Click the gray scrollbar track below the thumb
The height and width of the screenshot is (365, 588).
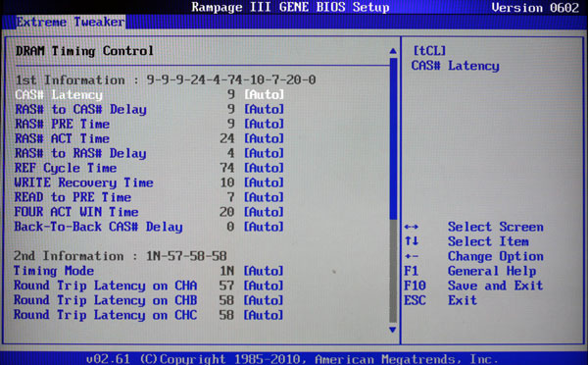click(x=393, y=271)
